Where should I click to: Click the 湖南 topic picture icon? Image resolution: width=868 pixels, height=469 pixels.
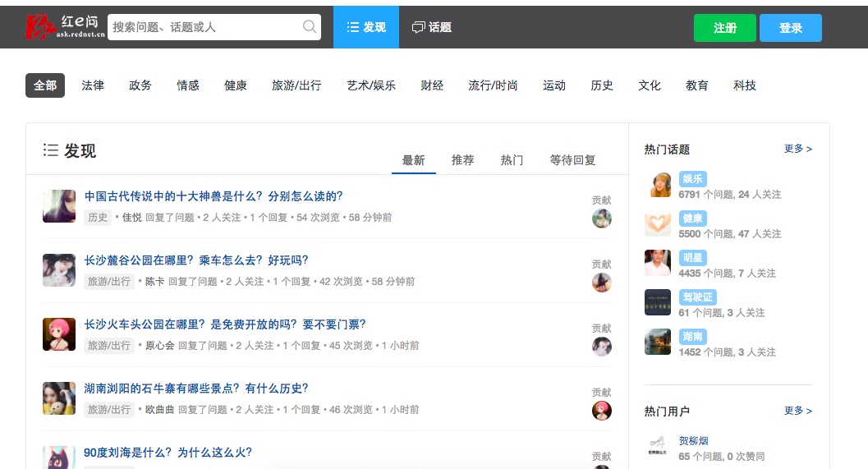point(658,342)
